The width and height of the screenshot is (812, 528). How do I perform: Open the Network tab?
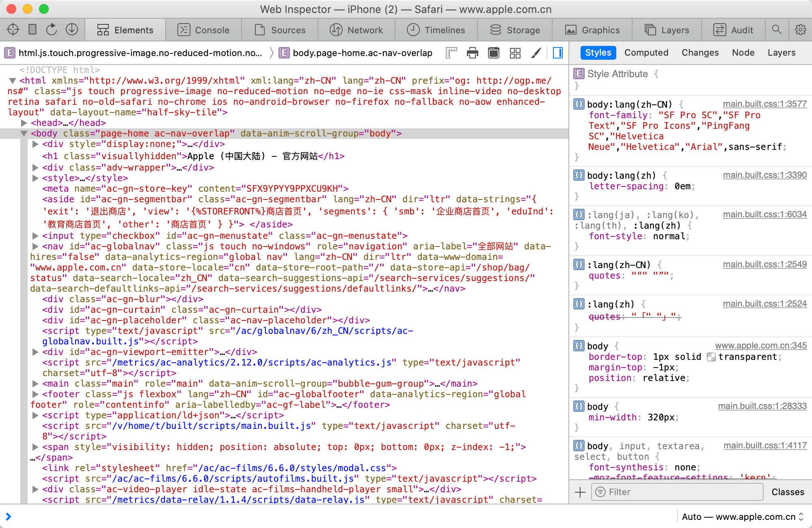(x=356, y=30)
